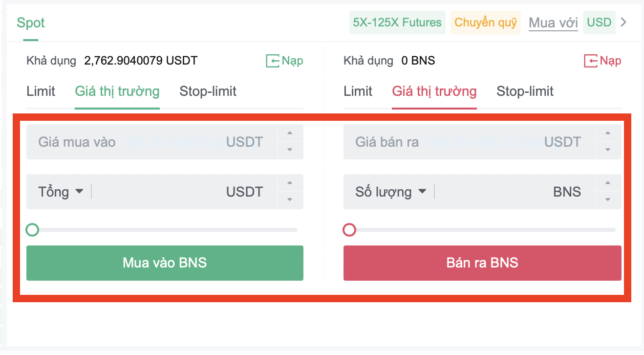The height and width of the screenshot is (355, 644).
Task: Open the Mua với USD currency selector
Action: pos(599,22)
